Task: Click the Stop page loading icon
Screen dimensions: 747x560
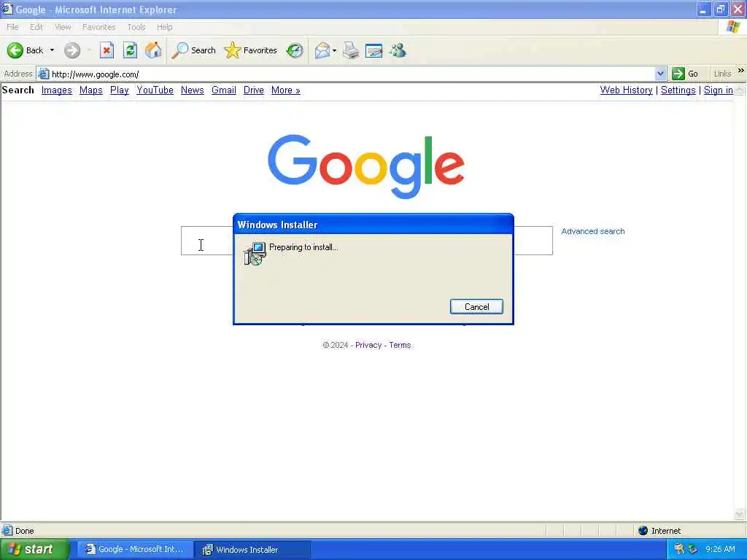Action: 107,50
